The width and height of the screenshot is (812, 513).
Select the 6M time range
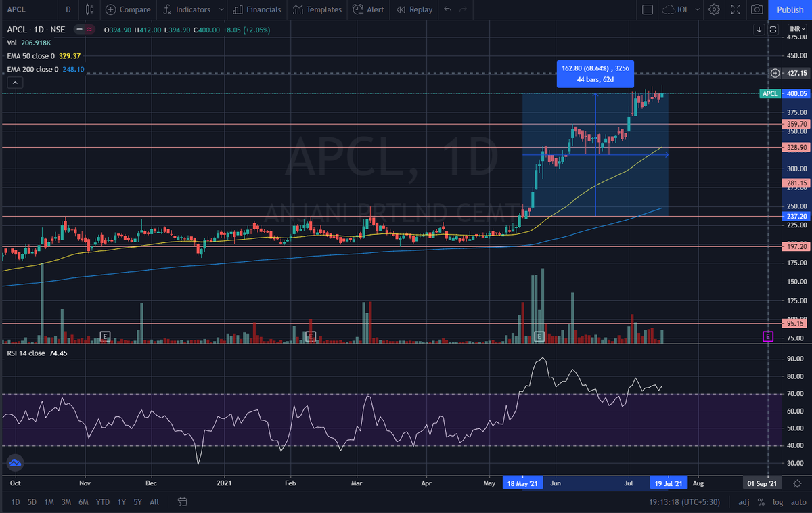[x=84, y=502]
